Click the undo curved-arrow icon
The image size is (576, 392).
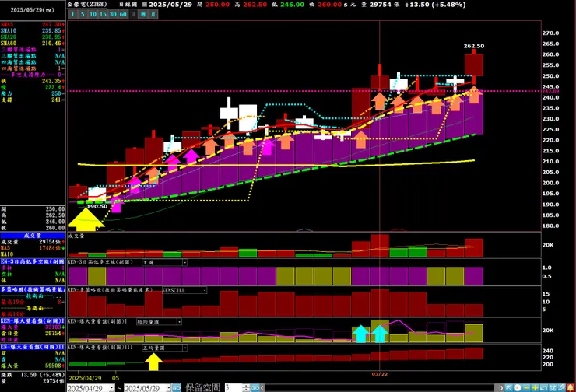click(x=544, y=387)
